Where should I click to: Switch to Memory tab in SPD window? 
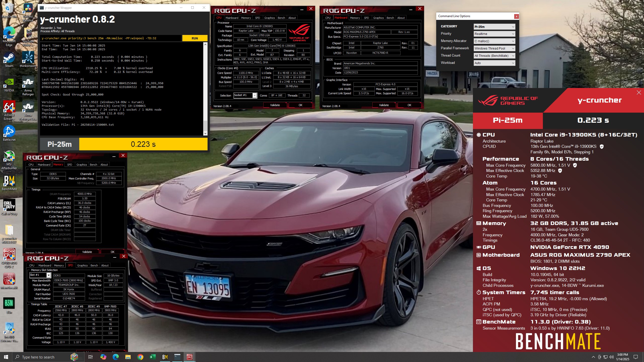59,265
